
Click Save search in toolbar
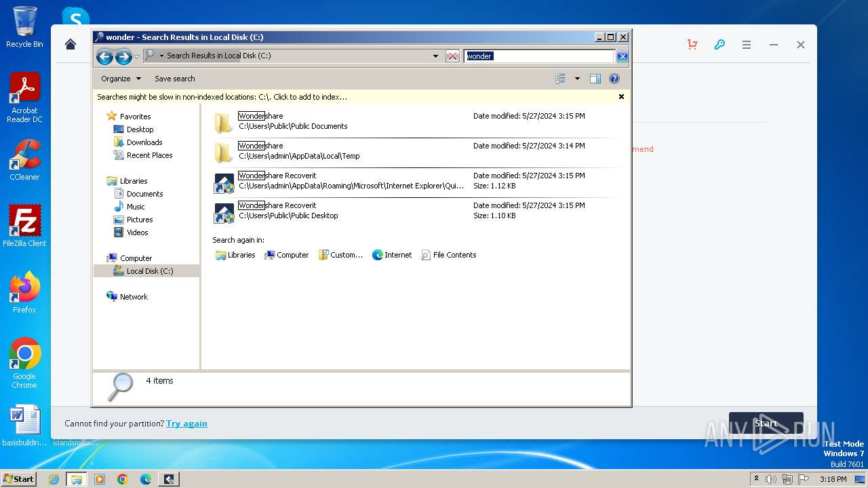point(174,79)
